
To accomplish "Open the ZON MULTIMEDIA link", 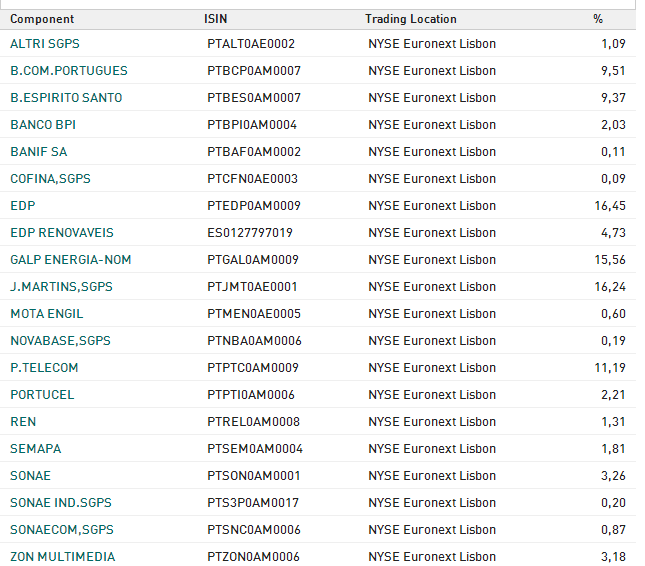I will [62, 557].
